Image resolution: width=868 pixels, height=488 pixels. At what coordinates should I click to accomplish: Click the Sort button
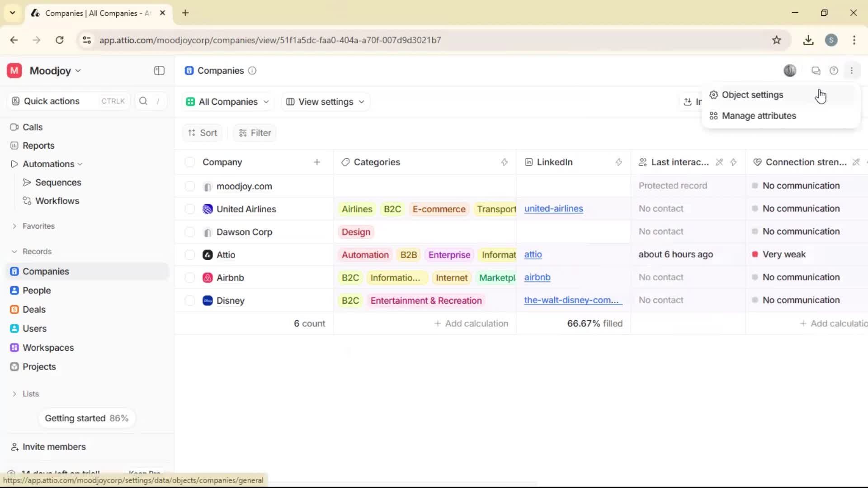coord(203,133)
